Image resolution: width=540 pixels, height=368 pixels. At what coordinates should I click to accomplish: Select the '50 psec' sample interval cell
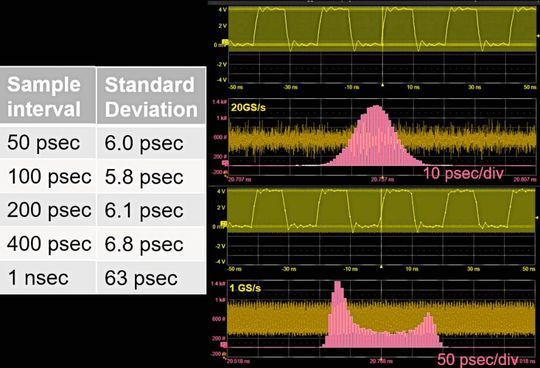pos(48,142)
